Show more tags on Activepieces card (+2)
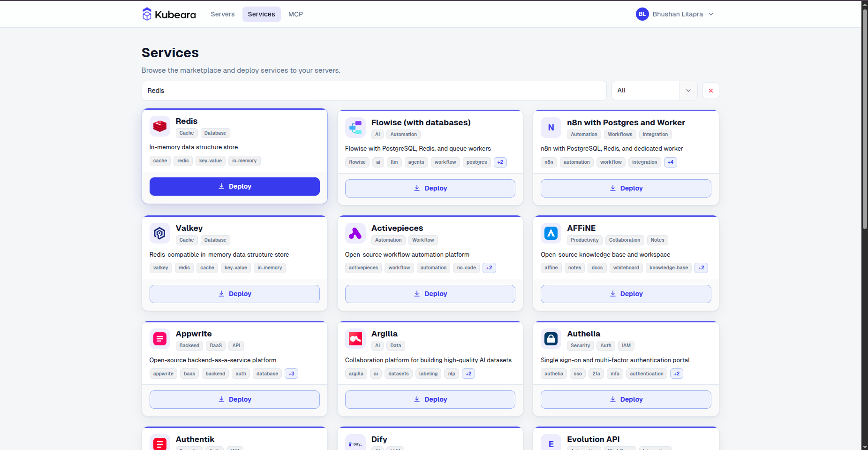This screenshot has height=450, width=868. 489,268
